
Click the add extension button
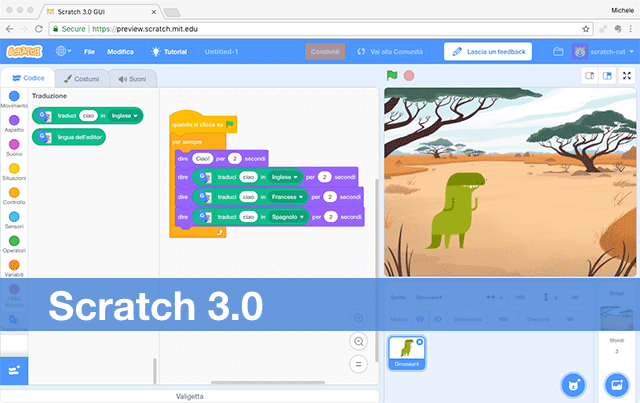point(14,371)
